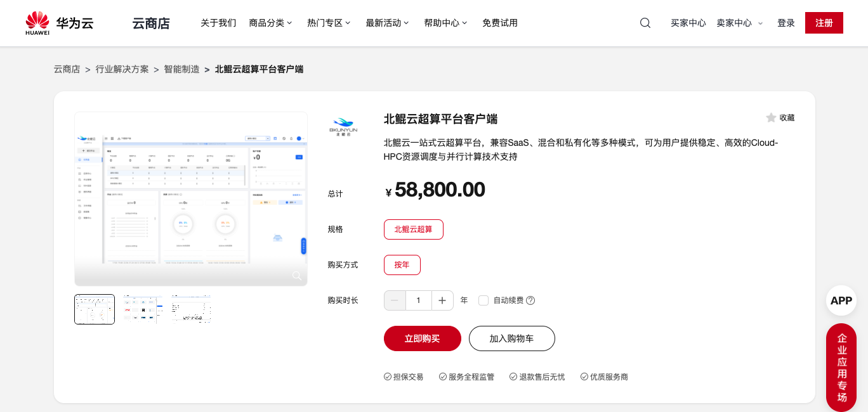Click the 登录 link
This screenshot has height=412, width=868.
pyautogui.click(x=786, y=23)
